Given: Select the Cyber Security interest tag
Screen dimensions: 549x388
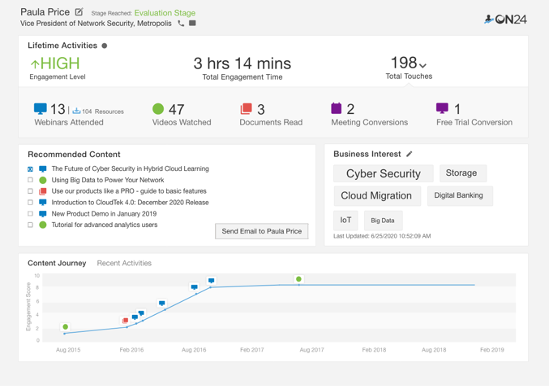Looking at the screenshot, I should (x=383, y=173).
